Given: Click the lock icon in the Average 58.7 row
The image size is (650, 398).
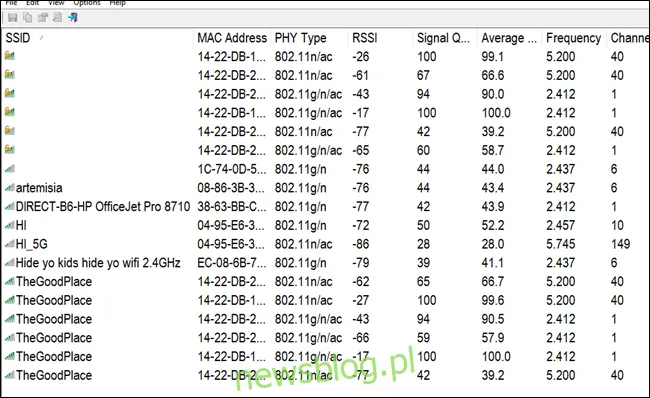Looking at the screenshot, I should click(10, 149).
